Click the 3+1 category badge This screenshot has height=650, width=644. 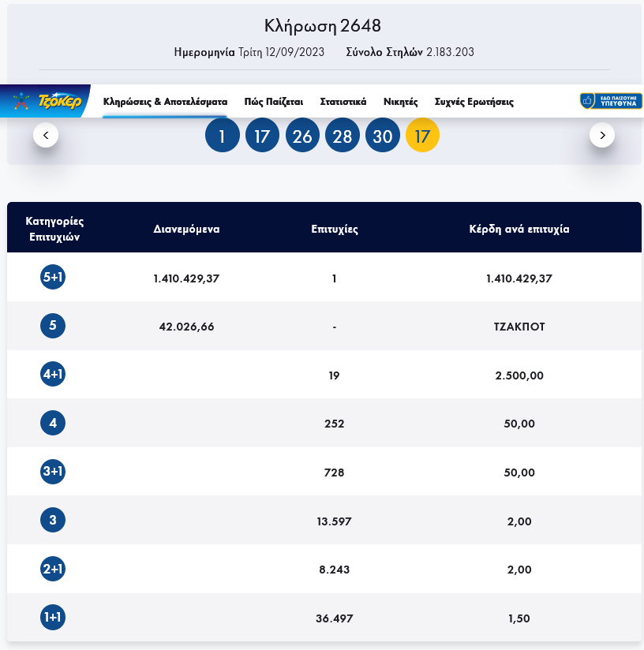pos(53,472)
